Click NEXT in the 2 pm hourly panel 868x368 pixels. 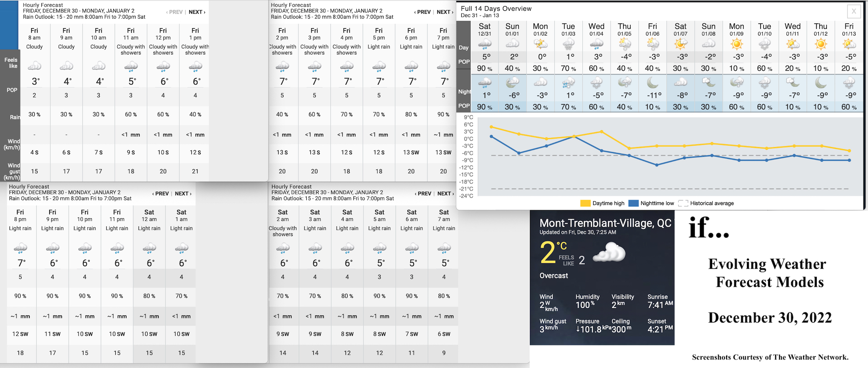(x=445, y=12)
